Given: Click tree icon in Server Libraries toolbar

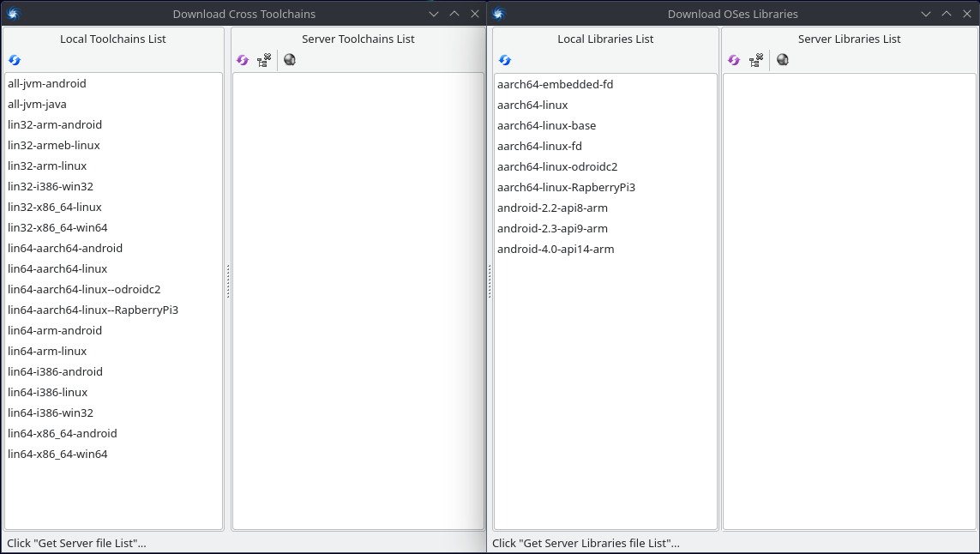Looking at the screenshot, I should [755, 60].
